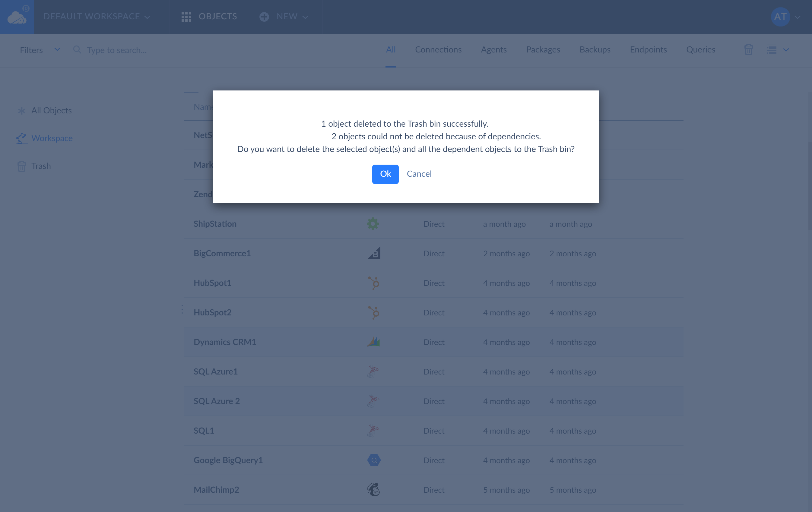Image resolution: width=812 pixels, height=512 pixels.
Task: Switch to the Agents tab
Action: click(x=494, y=49)
